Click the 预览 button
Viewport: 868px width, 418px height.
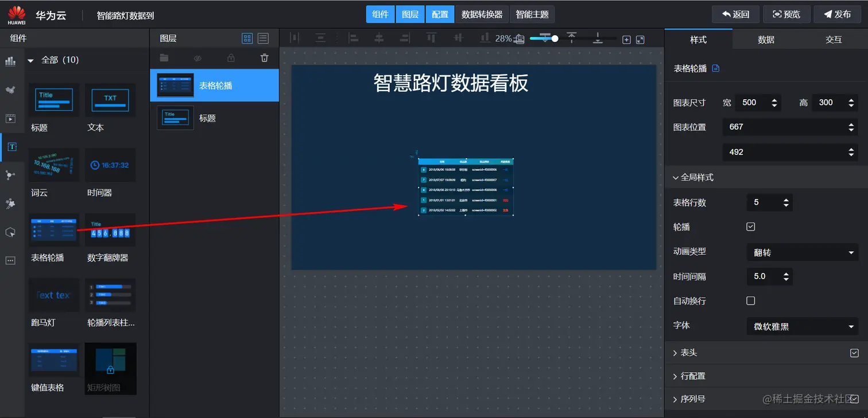click(786, 14)
